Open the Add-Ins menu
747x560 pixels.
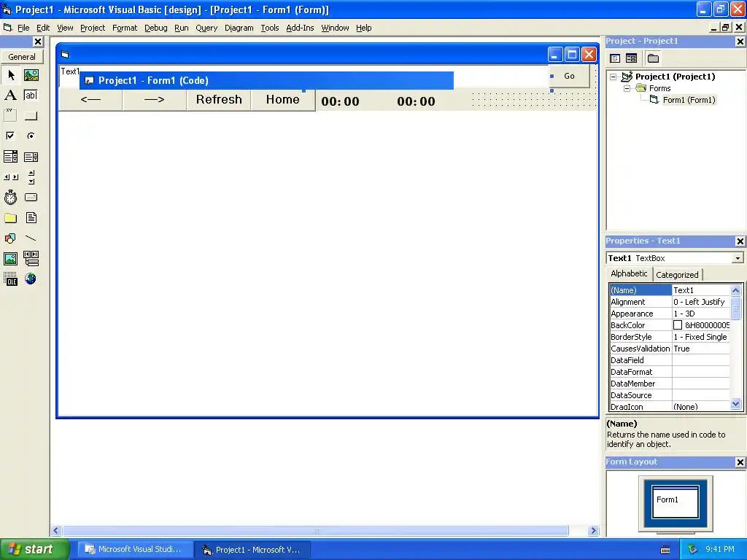[300, 28]
